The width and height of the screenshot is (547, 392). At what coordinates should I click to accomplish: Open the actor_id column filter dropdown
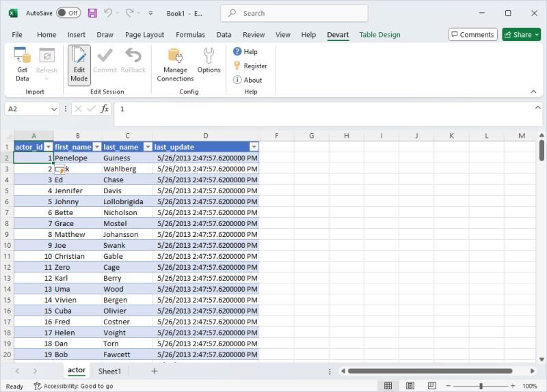click(x=49, y=147)
